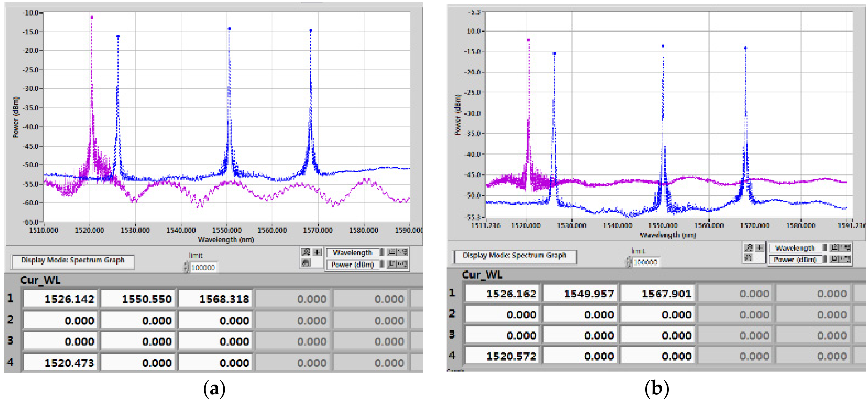Toggle Wavelength autoscale lock in left graph
The width and height of the screenshot is (868, 402).
[x=382, y=252]
